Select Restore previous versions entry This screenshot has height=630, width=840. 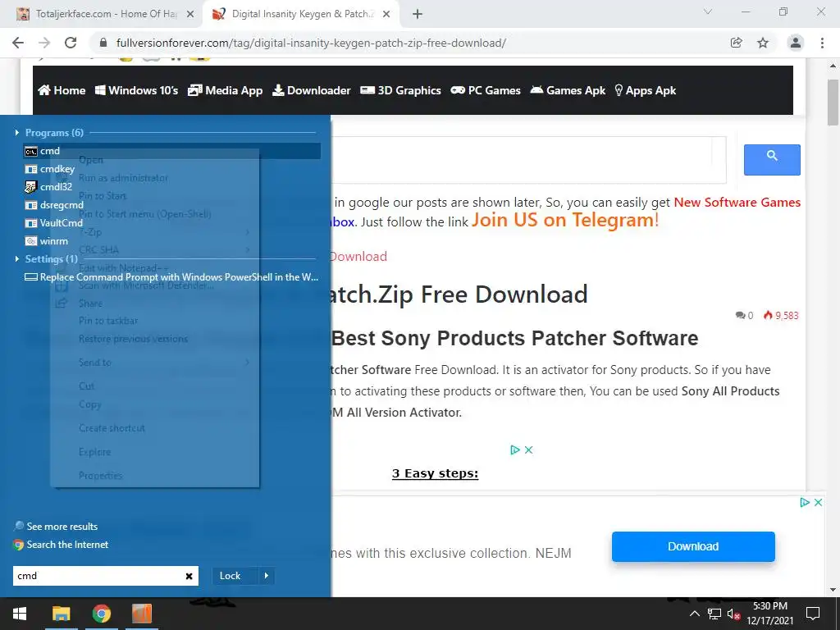(134, 339)
